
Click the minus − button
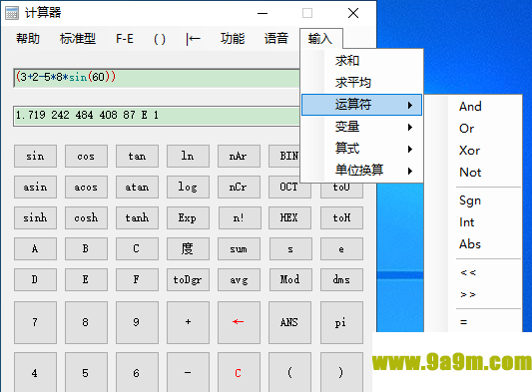click(x=188, y=373)
